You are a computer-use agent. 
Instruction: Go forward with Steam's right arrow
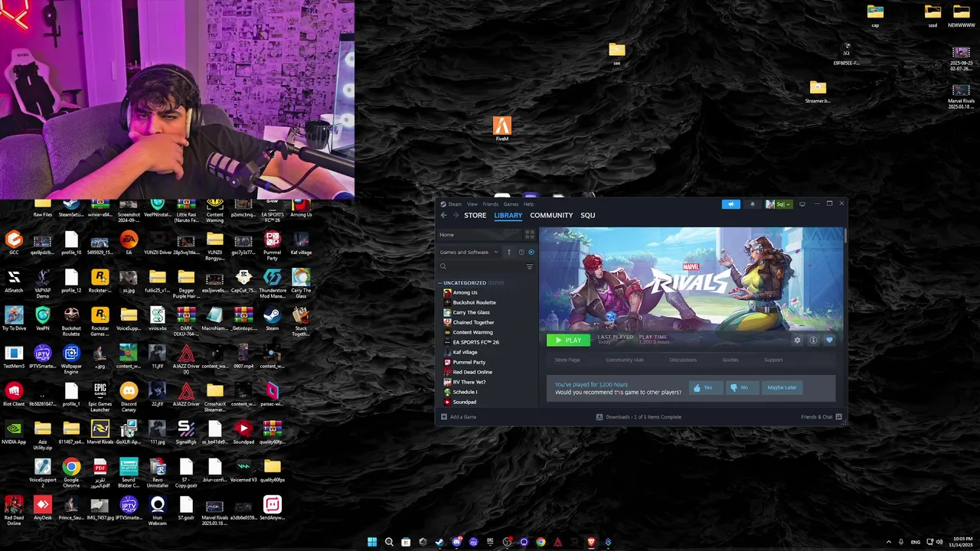455,215
